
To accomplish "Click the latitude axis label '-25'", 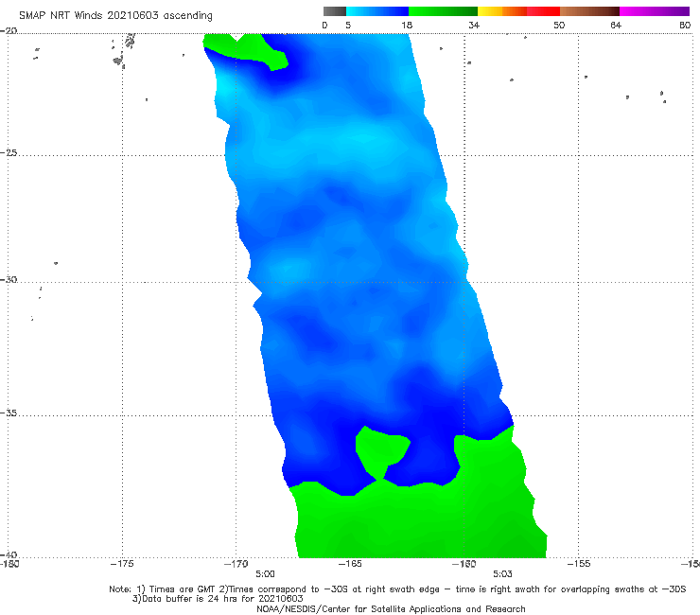I will [9, 152].
